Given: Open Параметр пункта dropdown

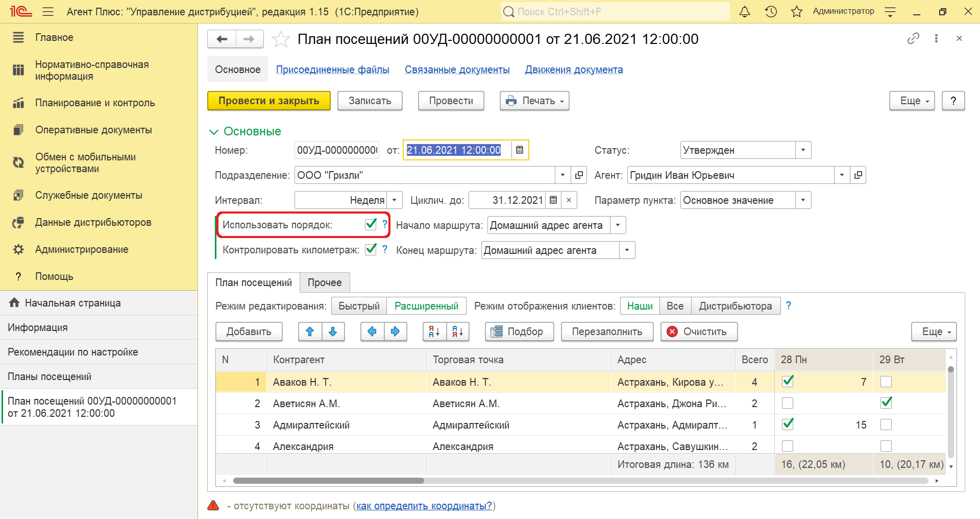Looking at the screenshot, I should [803, 200].
